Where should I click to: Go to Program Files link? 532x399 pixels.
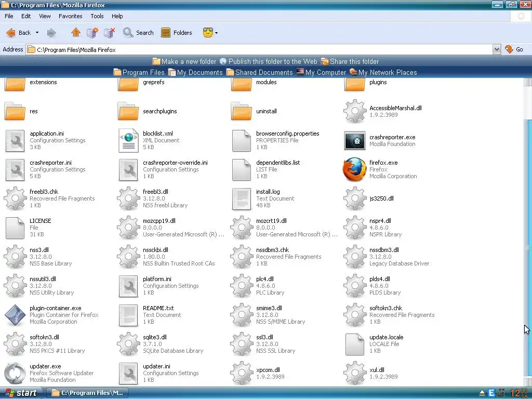(139, 72)
